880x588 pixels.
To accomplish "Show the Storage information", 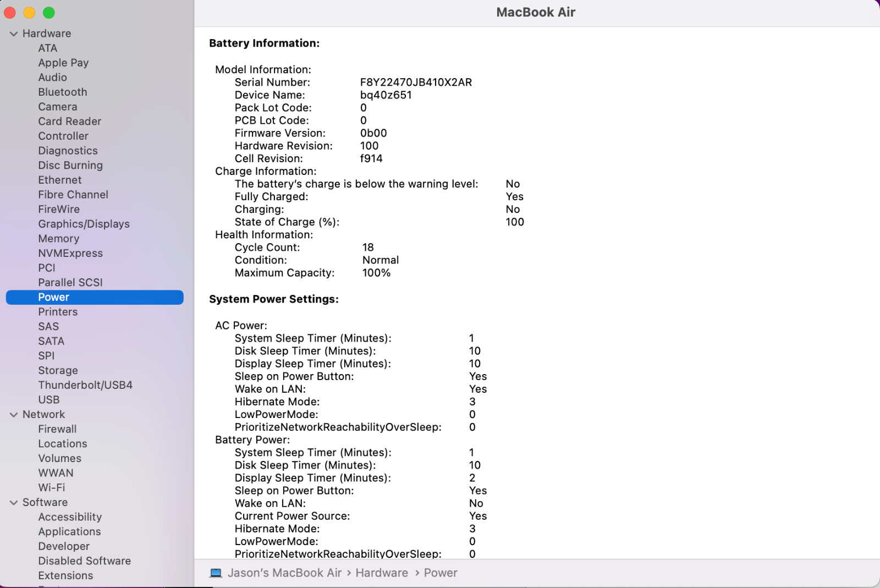I will (58, 371).
